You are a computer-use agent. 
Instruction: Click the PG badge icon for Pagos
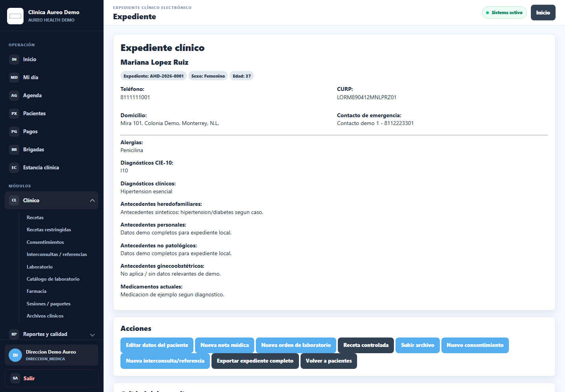pos(14,132)
